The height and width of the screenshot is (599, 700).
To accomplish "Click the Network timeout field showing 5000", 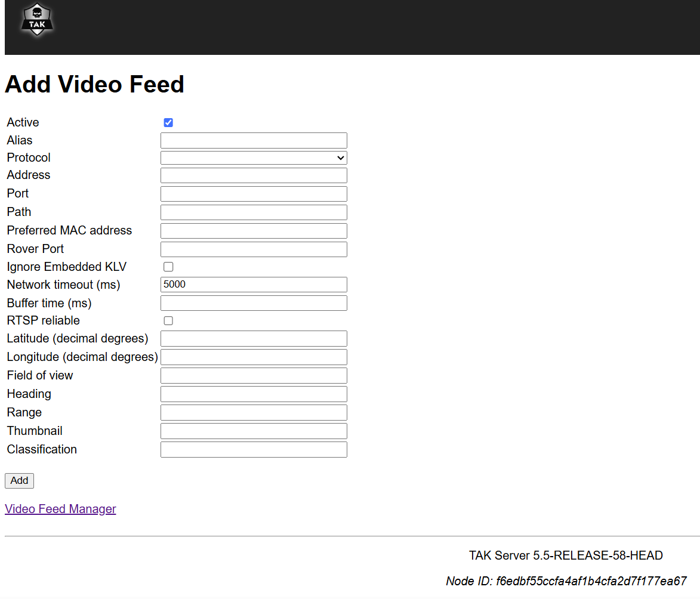I will coord(254,285).
